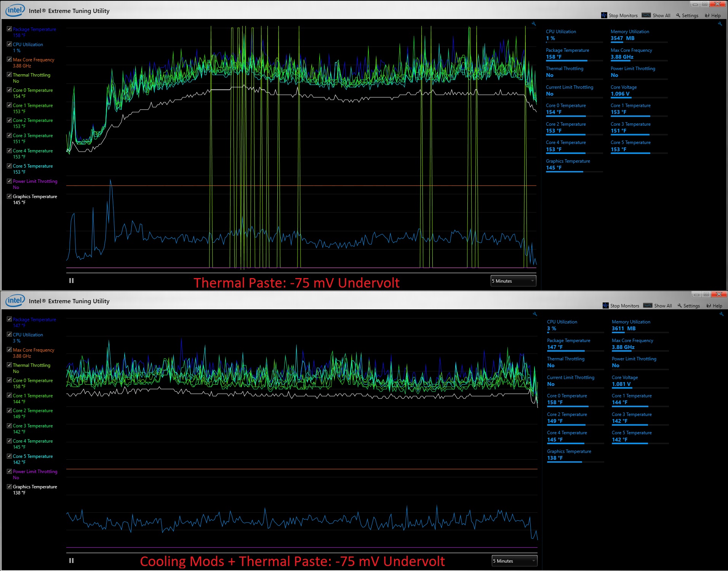Minimize the top Extreme Tuning Utility window
Viewport: 728px width, 571px height.
[x=695, y=4]
